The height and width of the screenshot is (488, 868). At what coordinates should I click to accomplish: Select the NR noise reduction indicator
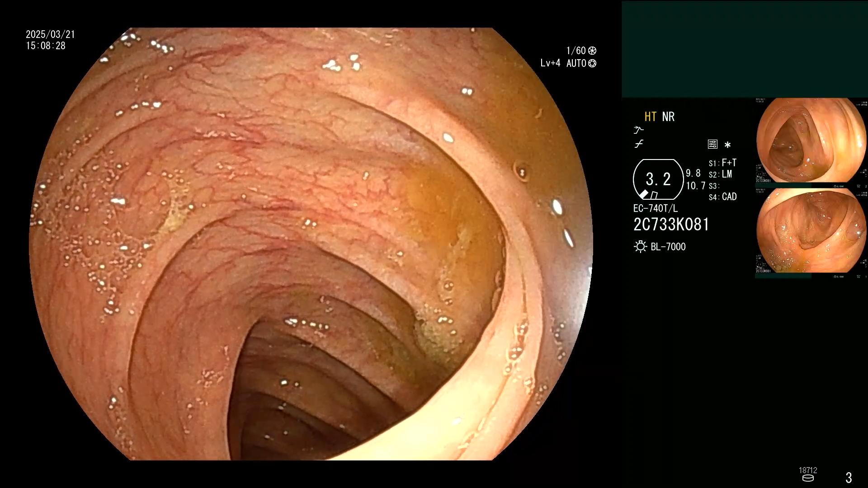pos(668,117)
